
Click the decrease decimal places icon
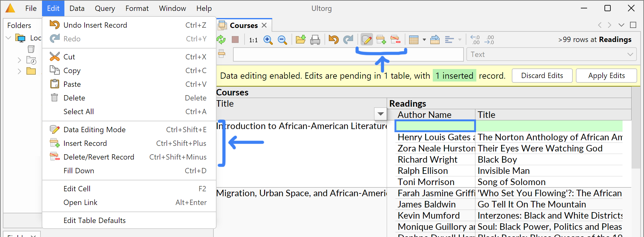[489, 39]
